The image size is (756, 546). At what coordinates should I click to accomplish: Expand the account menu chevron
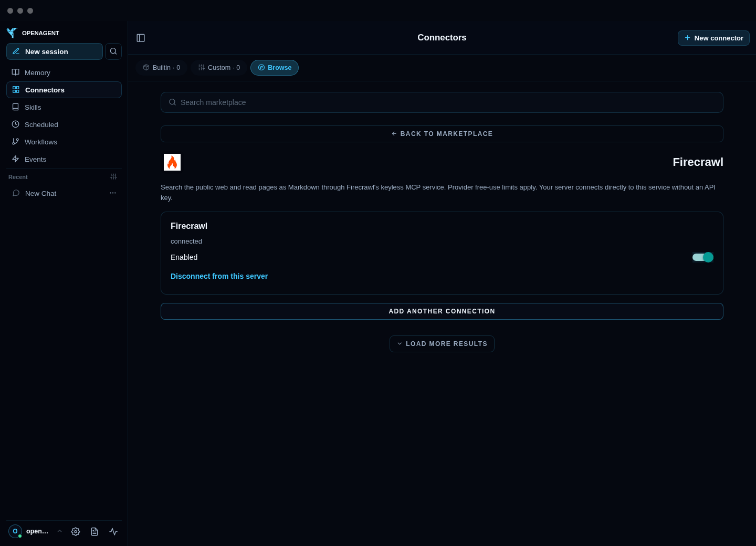60,531
